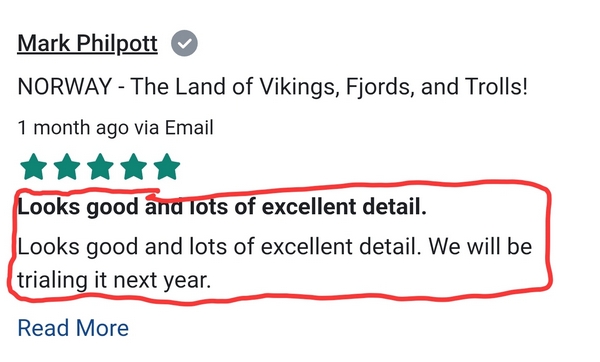Click the bold review headline
The height and width of the screenshot is (362, 600).
pyautogui.click(x=222, y=207)
